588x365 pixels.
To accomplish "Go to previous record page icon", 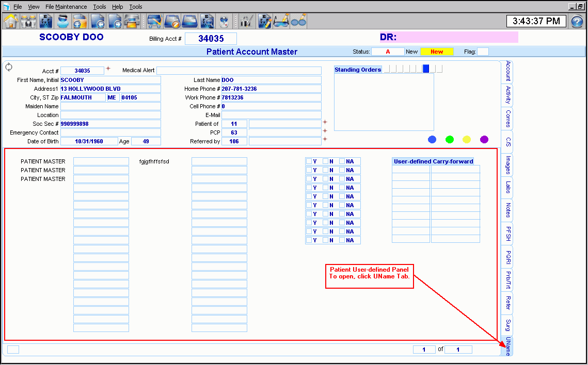I will [x=97, y=21].
